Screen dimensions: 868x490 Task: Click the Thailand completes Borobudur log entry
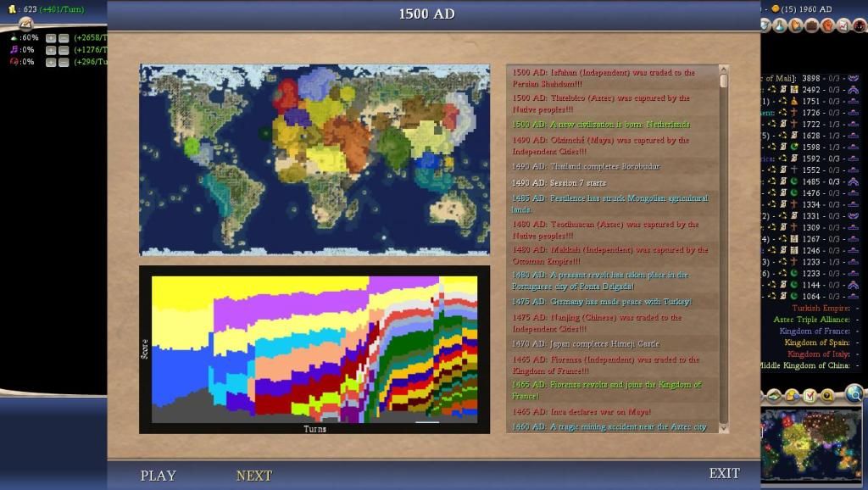click(x=586, y=166)
